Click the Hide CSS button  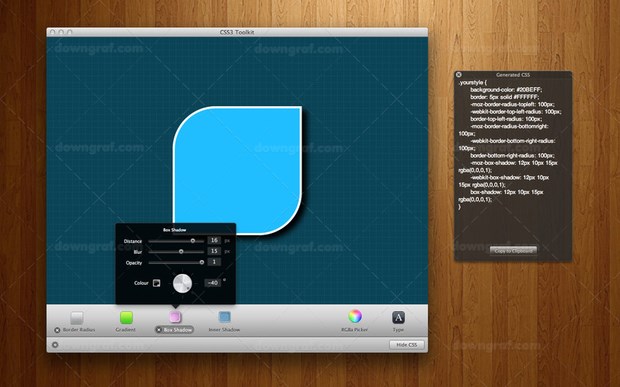coord(406,345)
